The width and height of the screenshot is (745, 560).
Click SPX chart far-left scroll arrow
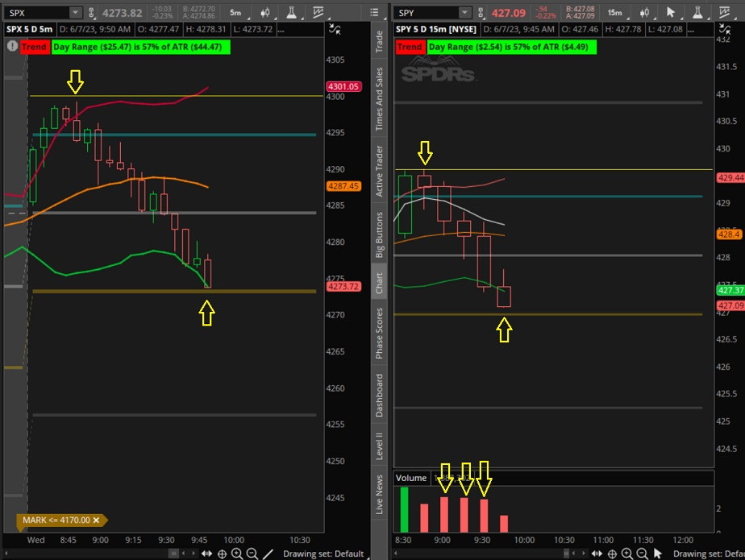coord(6,554)
